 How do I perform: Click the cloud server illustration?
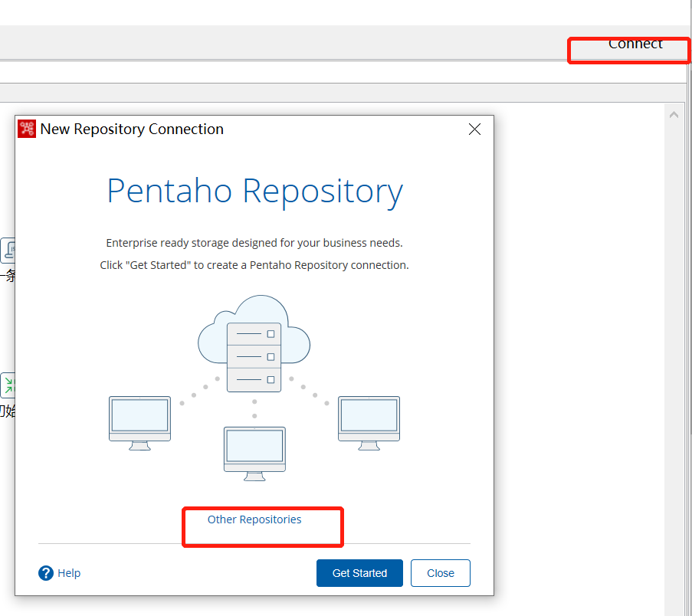coord(254,342)
